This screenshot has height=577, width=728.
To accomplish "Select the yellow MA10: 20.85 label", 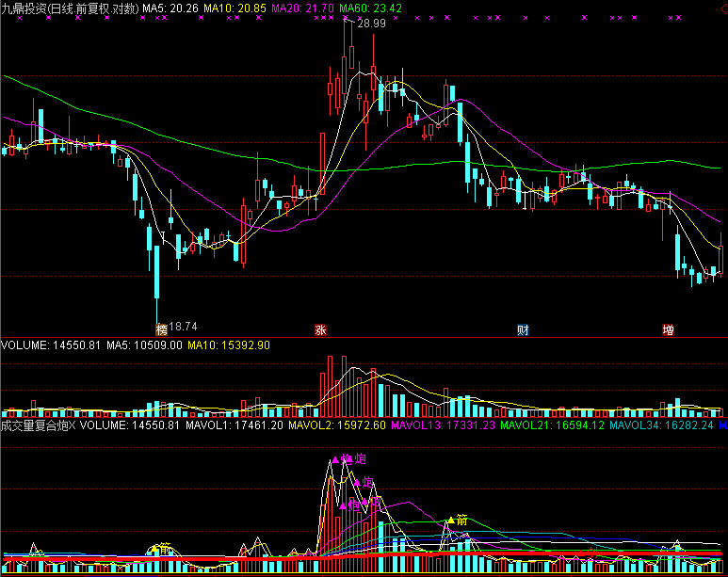I will (235, 8).
